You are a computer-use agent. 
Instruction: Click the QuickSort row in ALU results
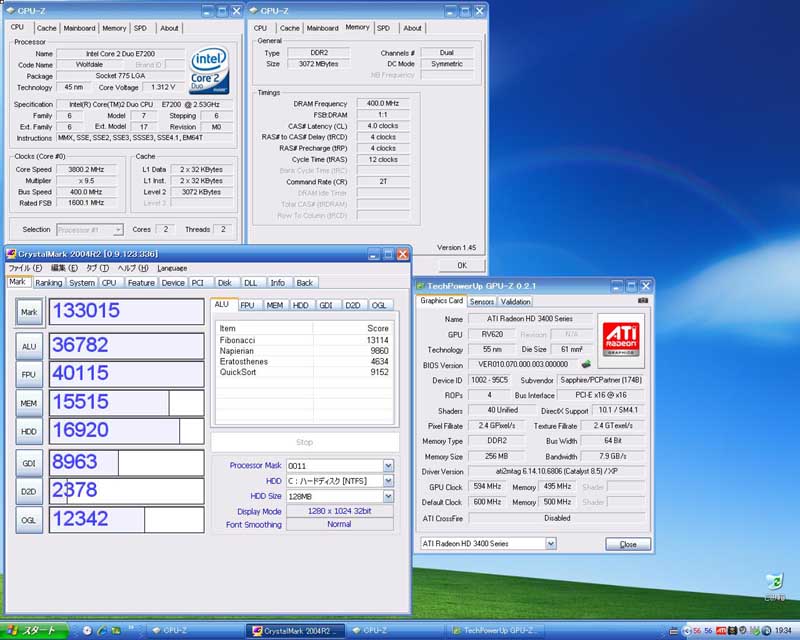point(304,372)
